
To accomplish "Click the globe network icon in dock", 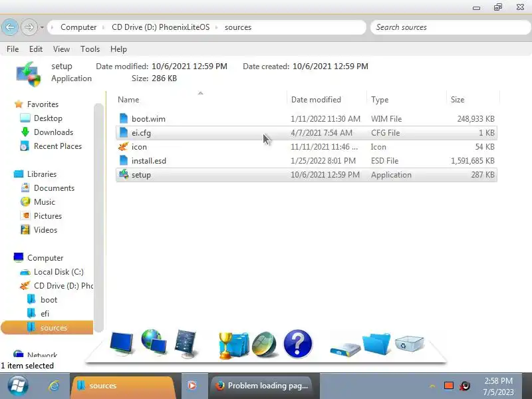I will click(x=154, y=342).
